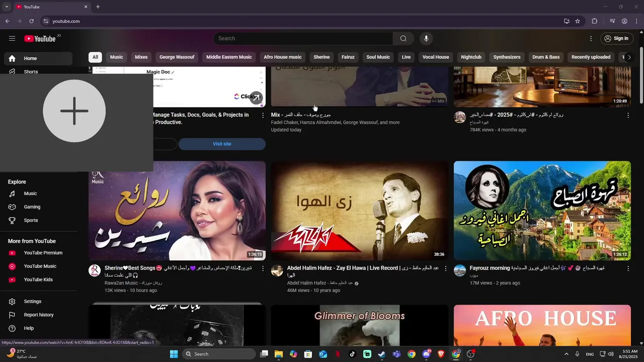Select the Sherine filter chip
This screenshot has width=644, height=362.
click(321, 57)
